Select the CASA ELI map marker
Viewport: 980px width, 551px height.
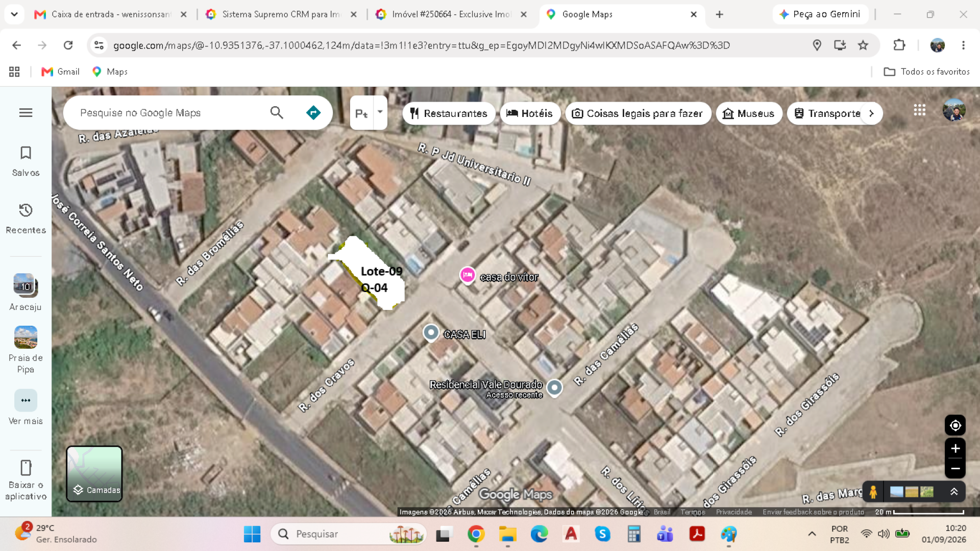(431, 333)
